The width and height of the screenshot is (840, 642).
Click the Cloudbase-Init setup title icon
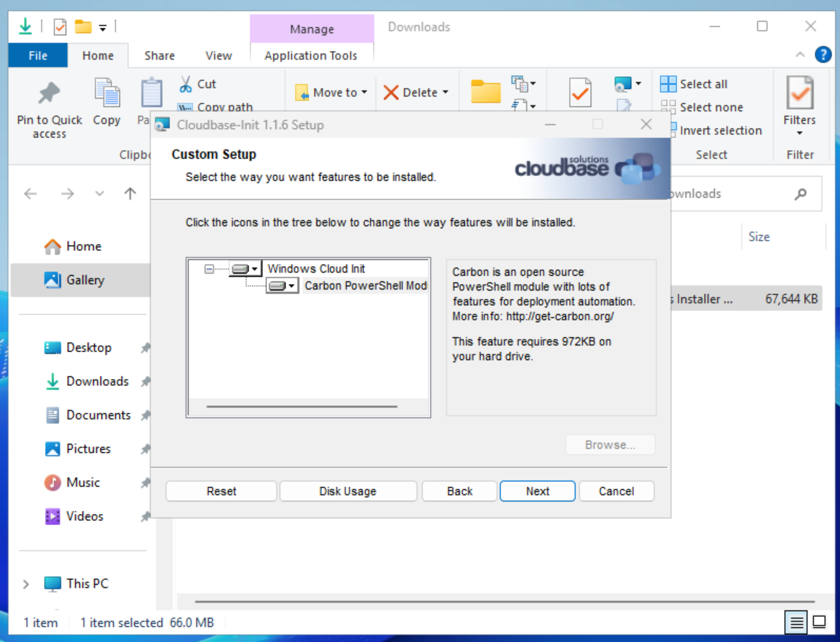[162, 125]
